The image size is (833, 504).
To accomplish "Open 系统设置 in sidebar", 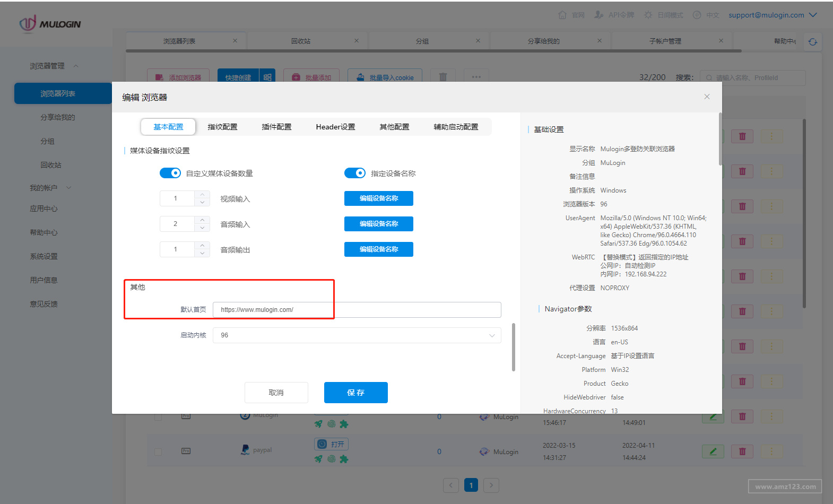I will click(x=44, y=256).
